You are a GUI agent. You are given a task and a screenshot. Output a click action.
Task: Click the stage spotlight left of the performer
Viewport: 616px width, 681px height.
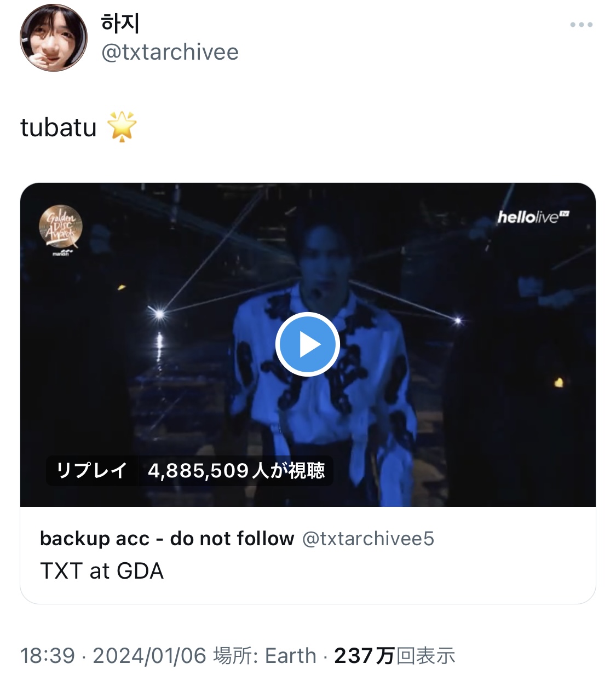159,314
